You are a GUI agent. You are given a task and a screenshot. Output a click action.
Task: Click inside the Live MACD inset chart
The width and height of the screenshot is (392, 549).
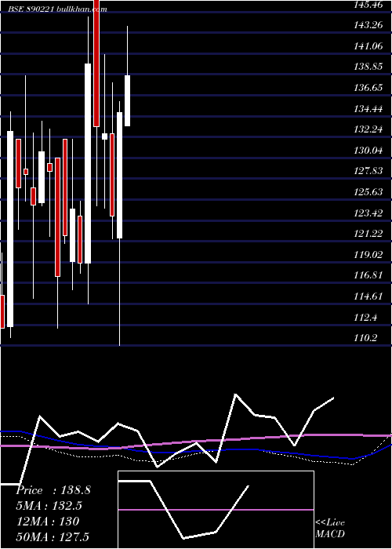point(216,510)
